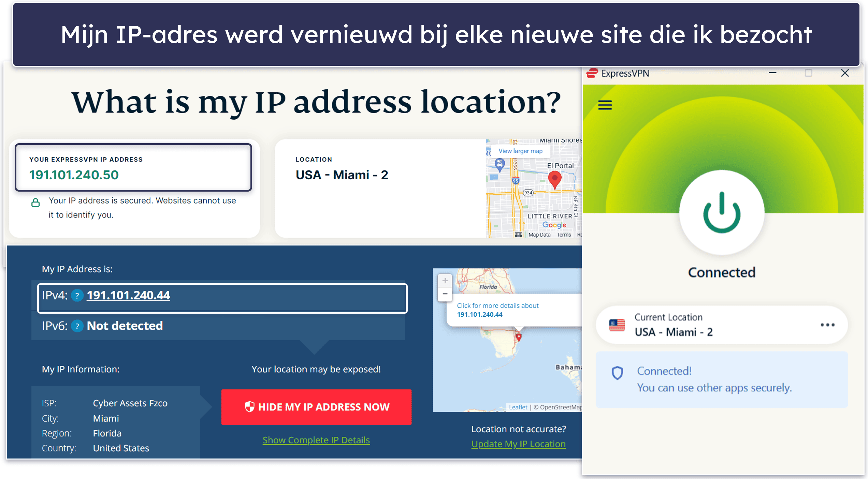Open the Terms link on the Google map
Image resolution: width=868 pixels, height=479 pixels.
[564, 235]
